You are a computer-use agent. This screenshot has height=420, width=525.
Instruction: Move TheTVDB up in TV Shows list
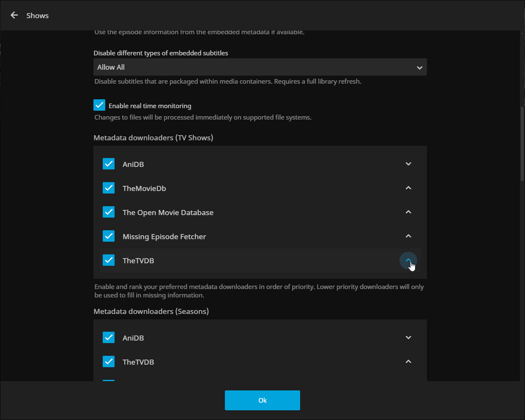tap(408, 260)
